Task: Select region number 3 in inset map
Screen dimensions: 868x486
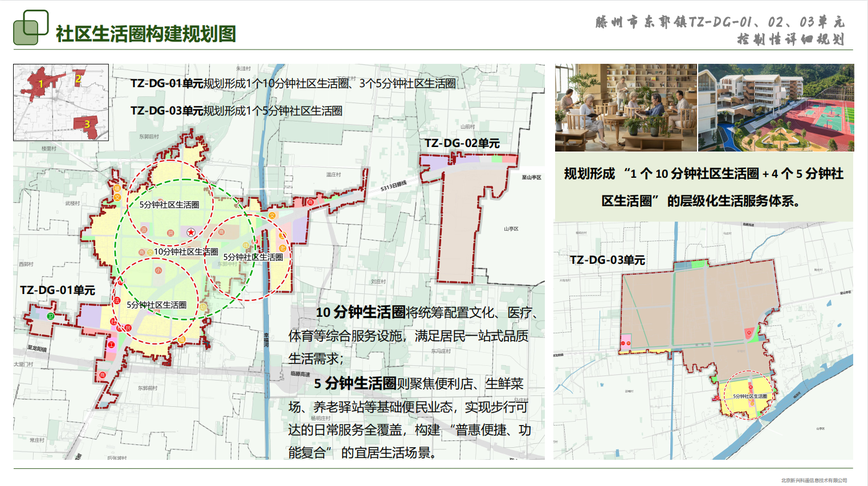Action: [87, 124]
